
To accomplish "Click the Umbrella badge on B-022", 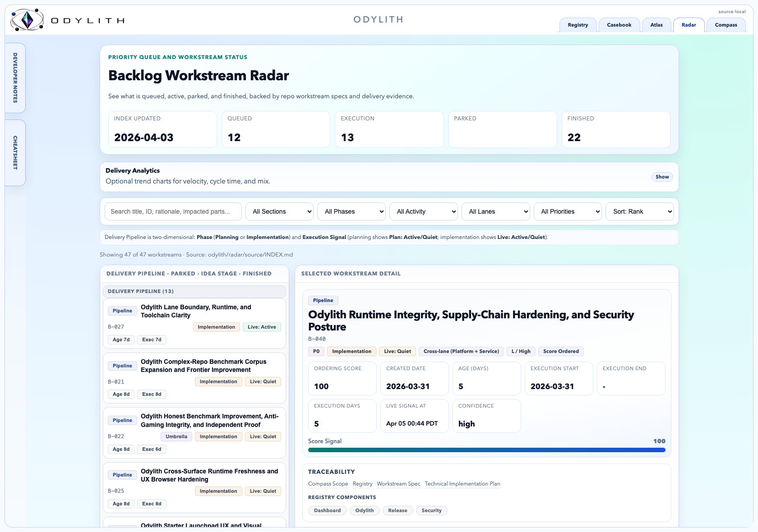I will (x=176, y=436).
